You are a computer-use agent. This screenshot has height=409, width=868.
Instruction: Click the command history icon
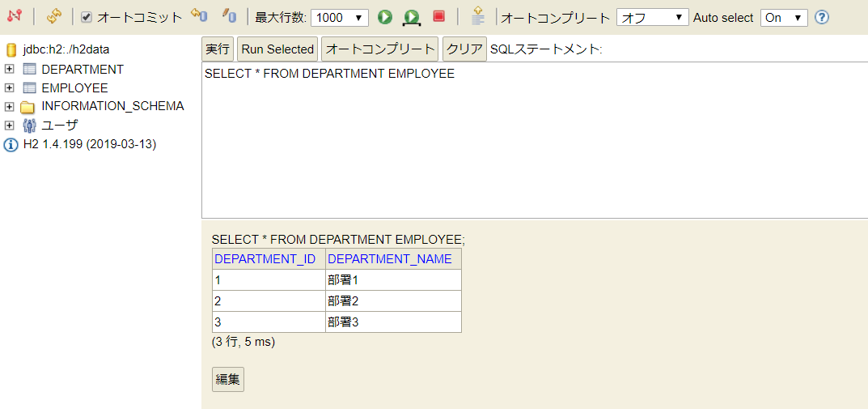(x=478, y=17)
